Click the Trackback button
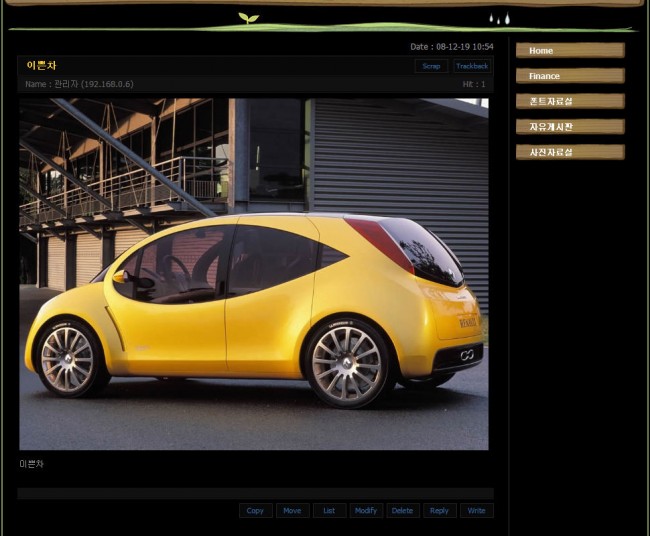Image resolution: width=650 pixels, height=536 pixels. click(x=471, y=66)
